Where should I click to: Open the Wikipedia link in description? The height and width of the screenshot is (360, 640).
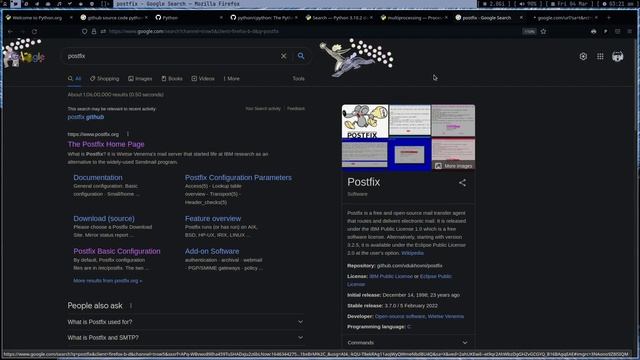point(412,253)
